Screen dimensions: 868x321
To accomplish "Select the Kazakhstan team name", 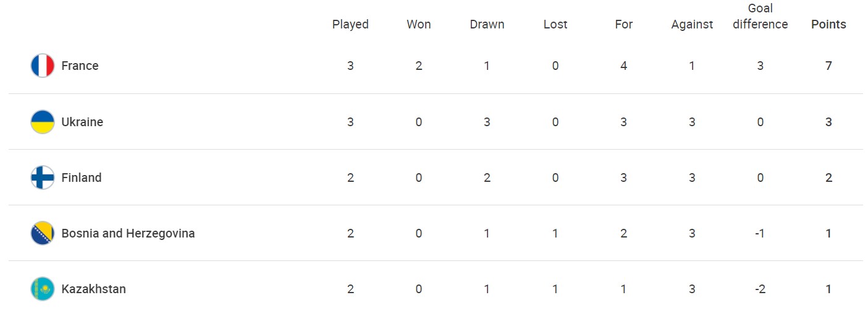I will tap(93, 289).
